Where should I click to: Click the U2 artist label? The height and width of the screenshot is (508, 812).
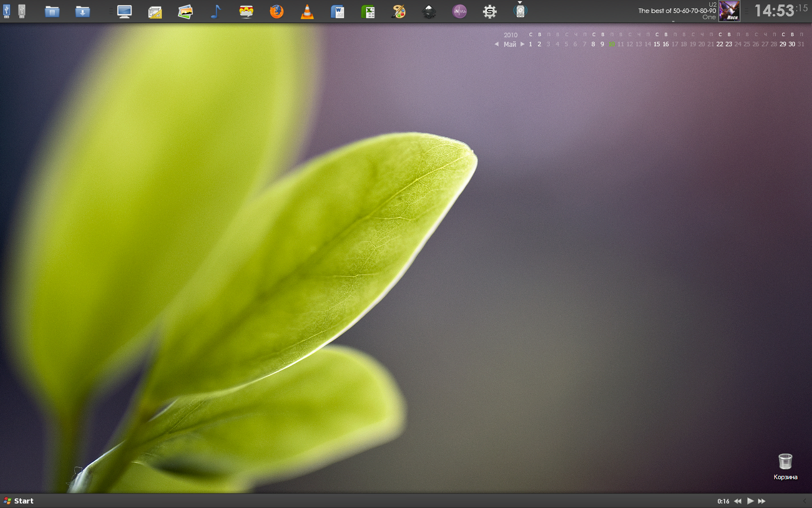tap(712, 5)
